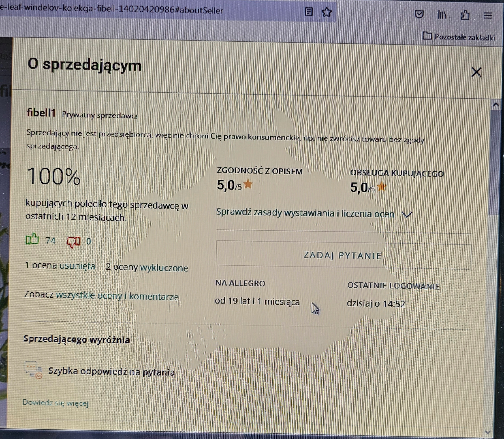Open the Pozostałe zakładki bookmarks folder

[x=459, y=37]
